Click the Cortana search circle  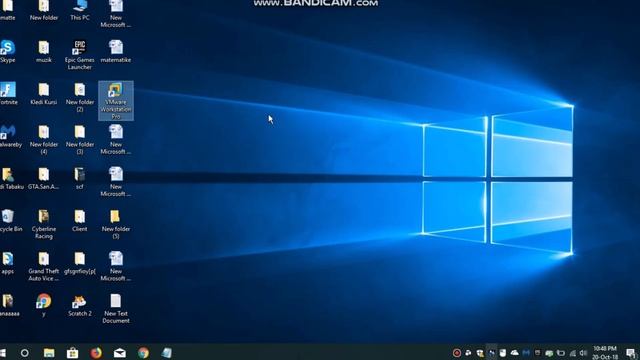click(24, 353)
